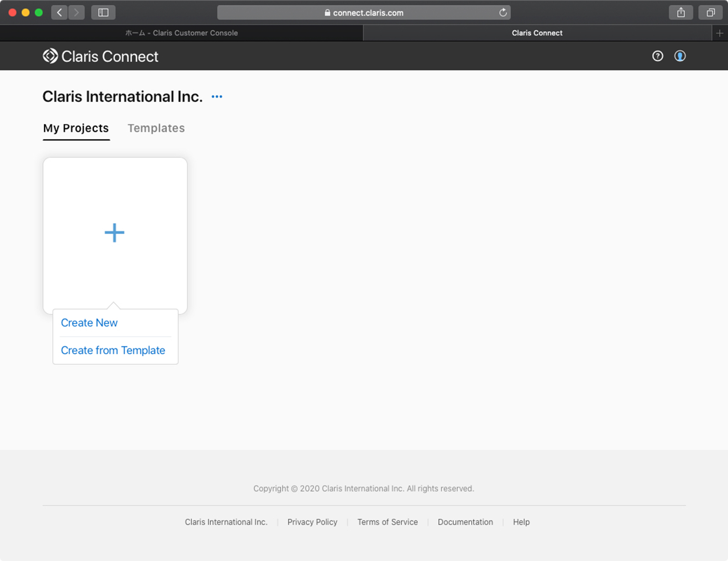The height and width of the screenshot is (561, 728).
Task: Go back with the browser back arrow
Action: (60, 13)
